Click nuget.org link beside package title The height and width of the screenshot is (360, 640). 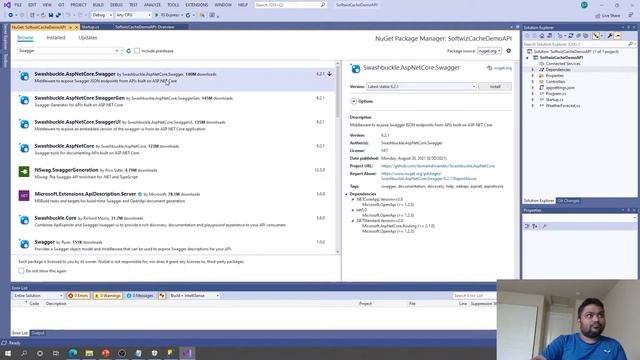tap(502, 68)
